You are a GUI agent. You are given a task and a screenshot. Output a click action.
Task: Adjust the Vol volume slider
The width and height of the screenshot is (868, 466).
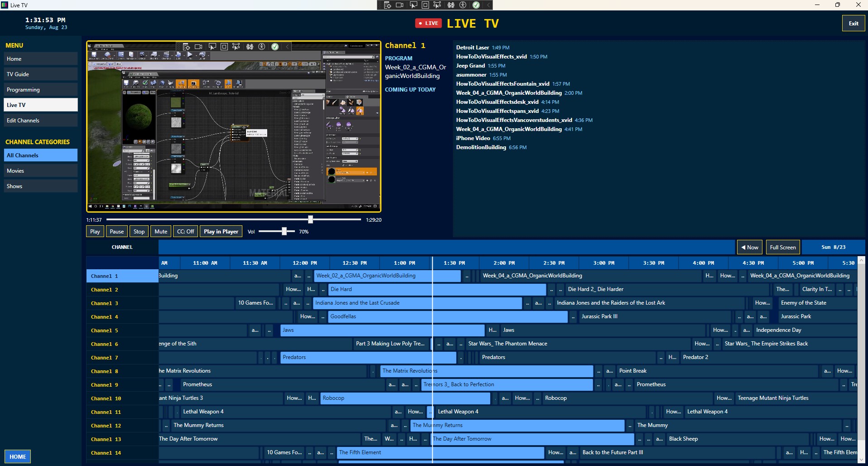point(276,232)
